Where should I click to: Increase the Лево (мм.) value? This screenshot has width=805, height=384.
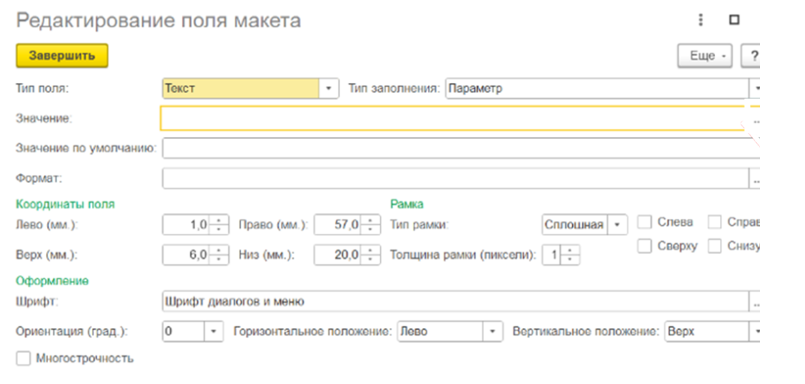(219, 220)
